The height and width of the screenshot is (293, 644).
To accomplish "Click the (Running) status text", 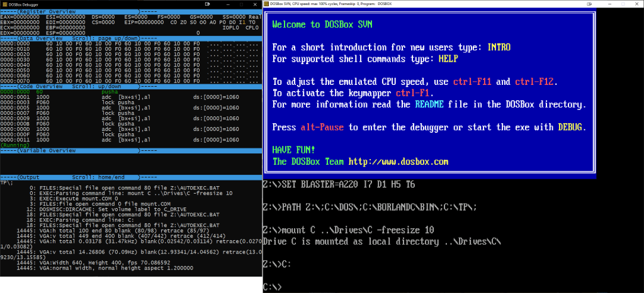I will [x=14, y=145].
